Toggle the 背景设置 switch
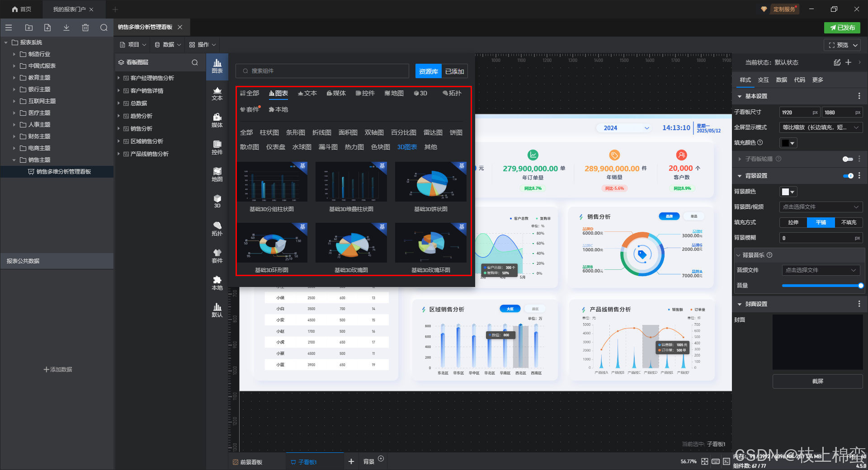Screen dimensions: 868x470 (x=849, y=176)
